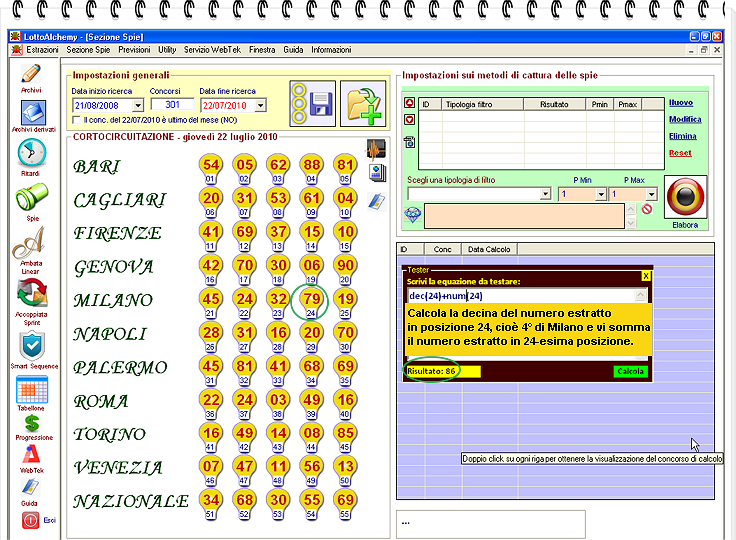The height and width of the screenshot is (540, 736).
Task: Click the waveform icon beside the draw board
Action: 376,149
